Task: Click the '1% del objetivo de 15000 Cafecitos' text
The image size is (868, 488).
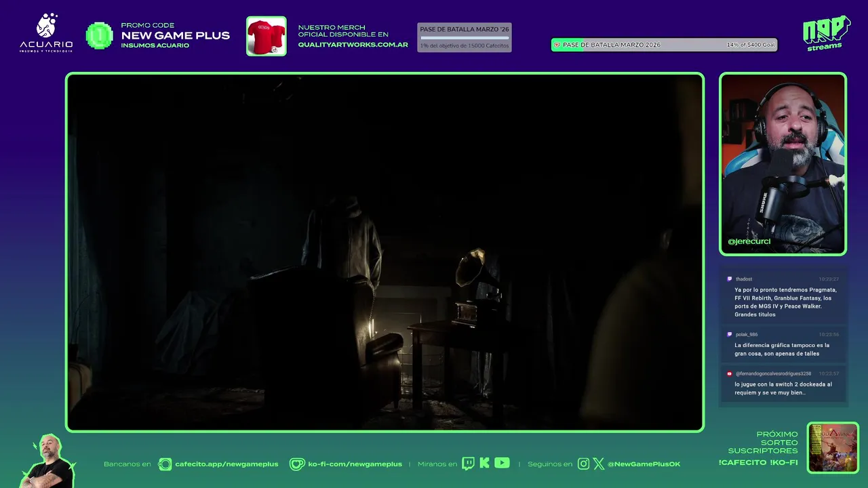Action: click(465, 45)
